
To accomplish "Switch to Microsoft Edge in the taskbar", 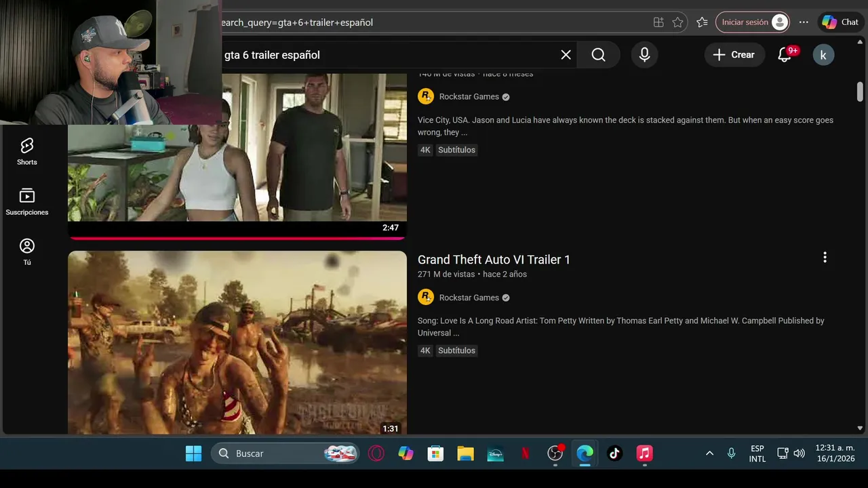I will (x=585, y=453).
